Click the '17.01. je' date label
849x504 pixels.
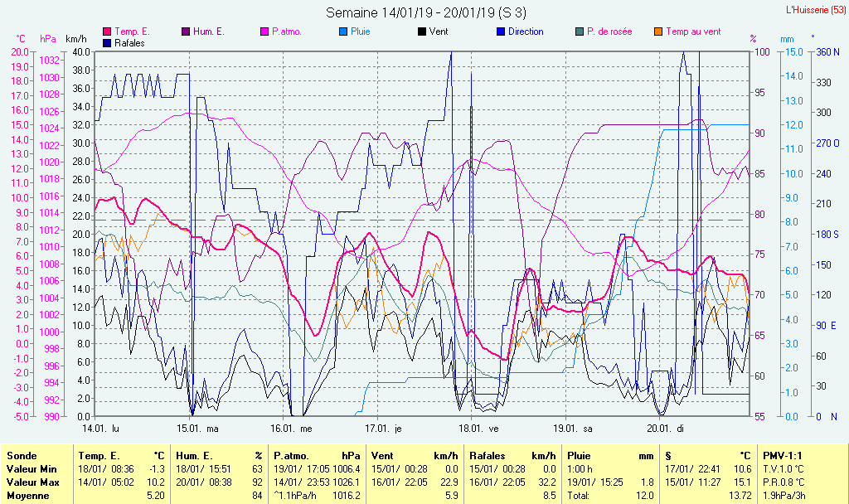[x=383, y=429]
